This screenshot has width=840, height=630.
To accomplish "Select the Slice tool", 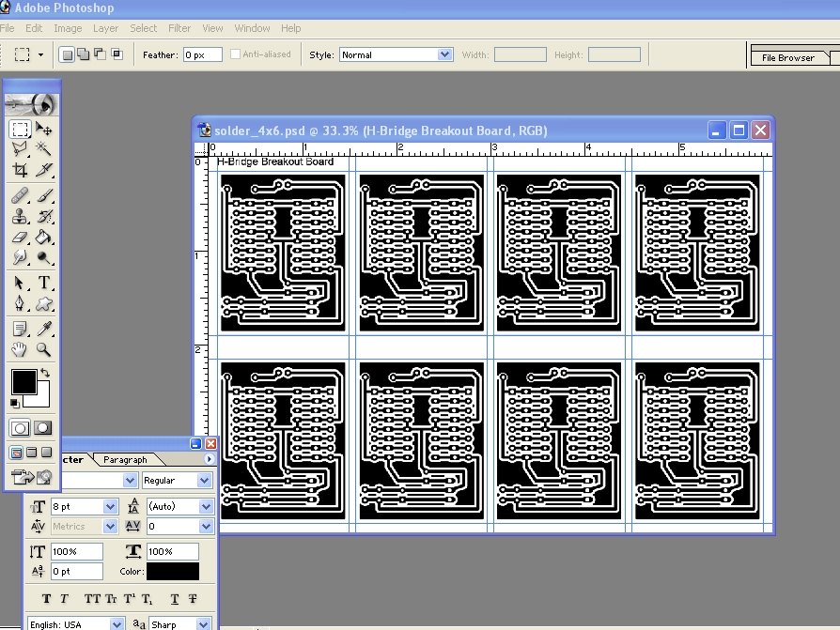I will [44, 170].
